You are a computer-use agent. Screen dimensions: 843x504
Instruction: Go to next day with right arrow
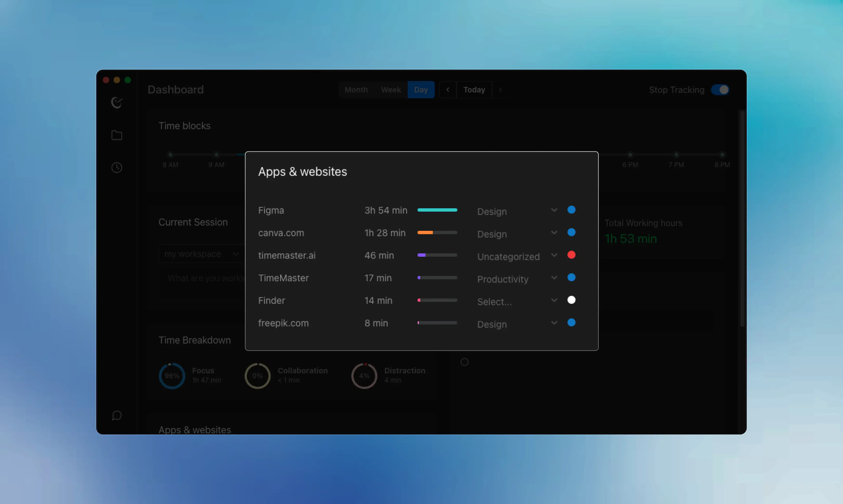pyautogui.click(x=500, y=90)
